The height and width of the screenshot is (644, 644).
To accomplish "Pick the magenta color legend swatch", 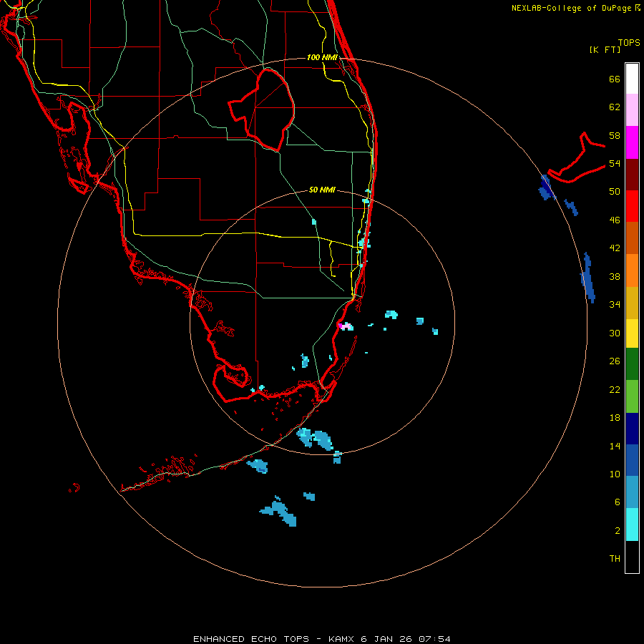I will click(632, 142).
